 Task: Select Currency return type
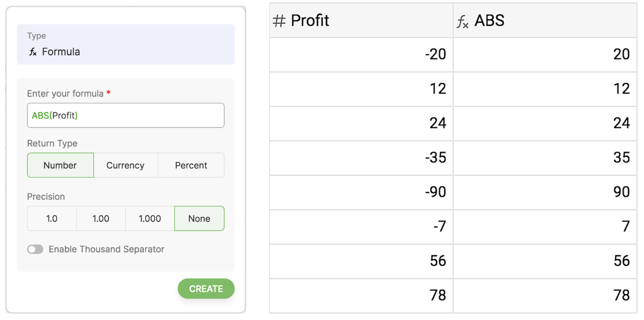click(125, 165)
